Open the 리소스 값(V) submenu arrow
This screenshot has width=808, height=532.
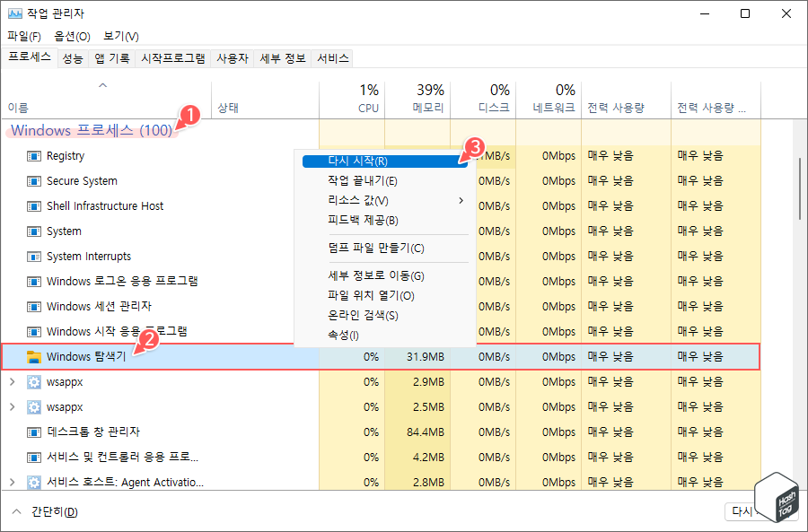point(461,200)
